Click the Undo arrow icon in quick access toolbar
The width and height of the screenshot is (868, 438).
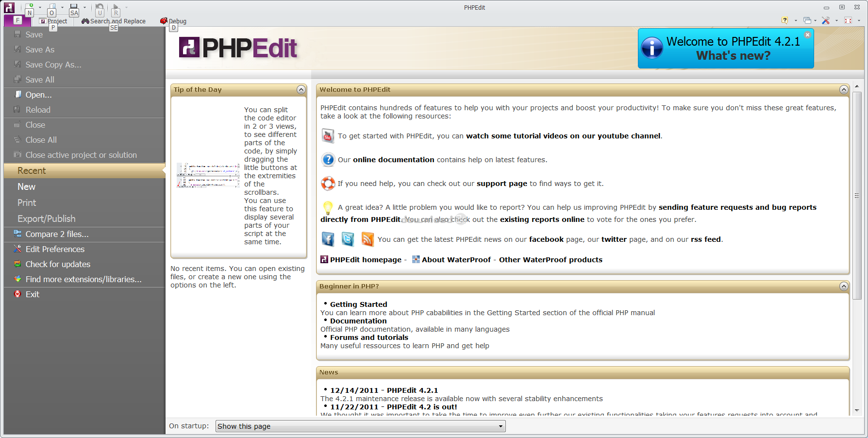[100, 7]
